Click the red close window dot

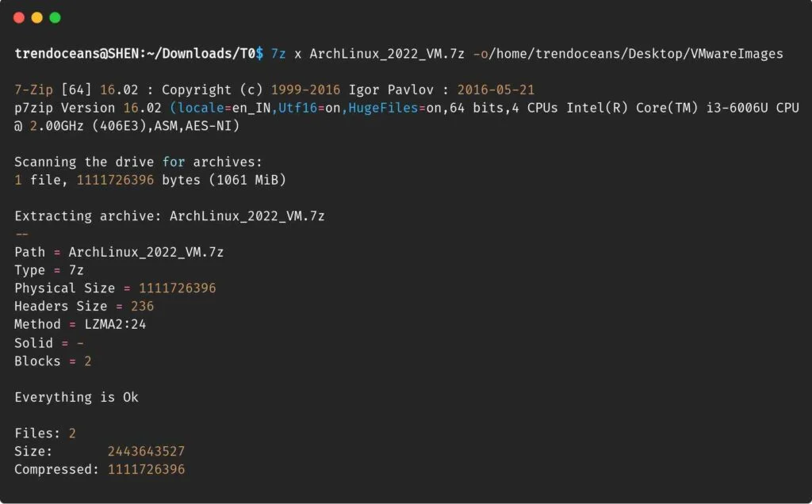pos(17,17)
